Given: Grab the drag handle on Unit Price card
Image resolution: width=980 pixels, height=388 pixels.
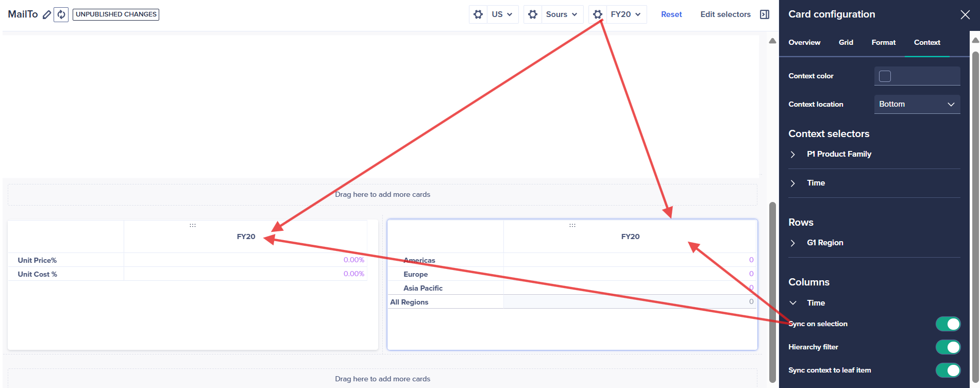Looking at the screenshot, I should (193, 225).
